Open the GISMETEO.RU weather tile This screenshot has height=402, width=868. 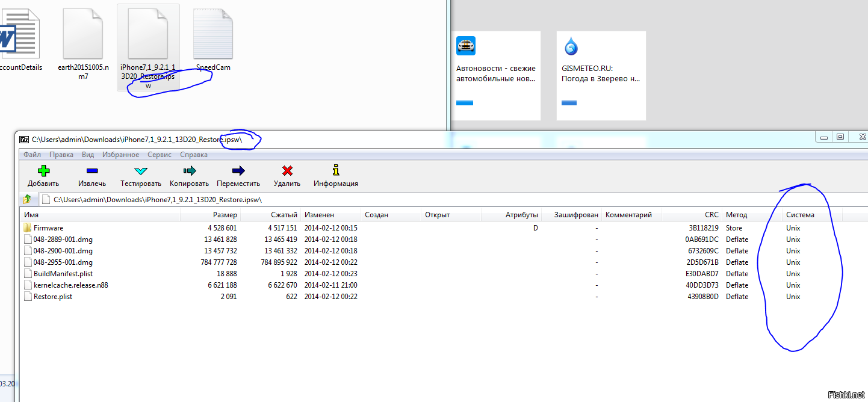[x=601, y=75]
